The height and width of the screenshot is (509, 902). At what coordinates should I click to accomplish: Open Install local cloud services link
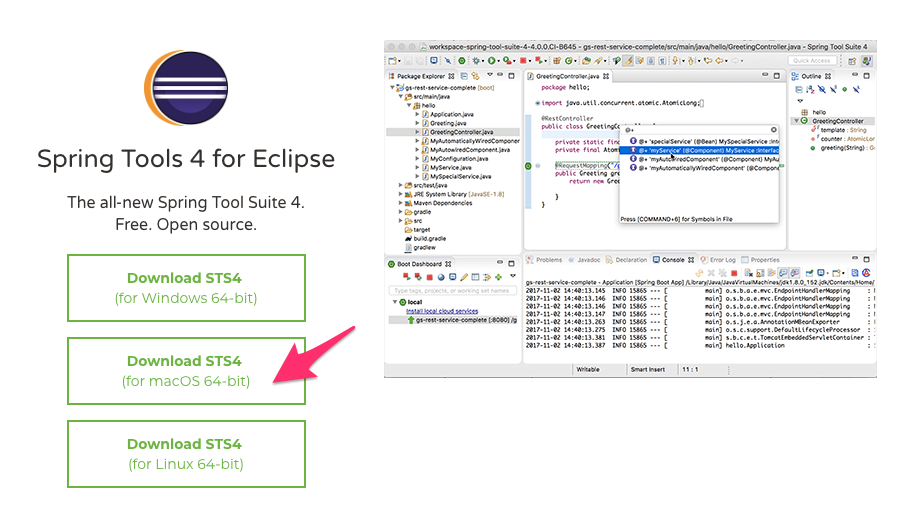tap(442, 311)
